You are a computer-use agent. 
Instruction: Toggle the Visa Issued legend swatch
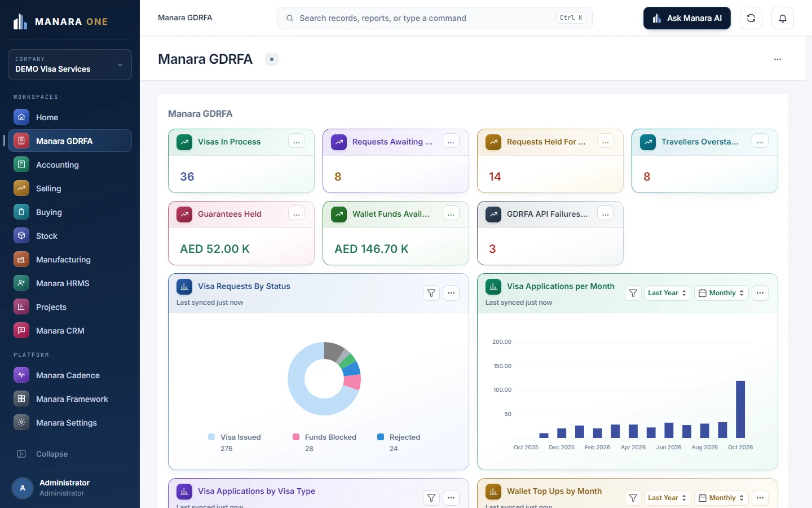tap(211, 437)
